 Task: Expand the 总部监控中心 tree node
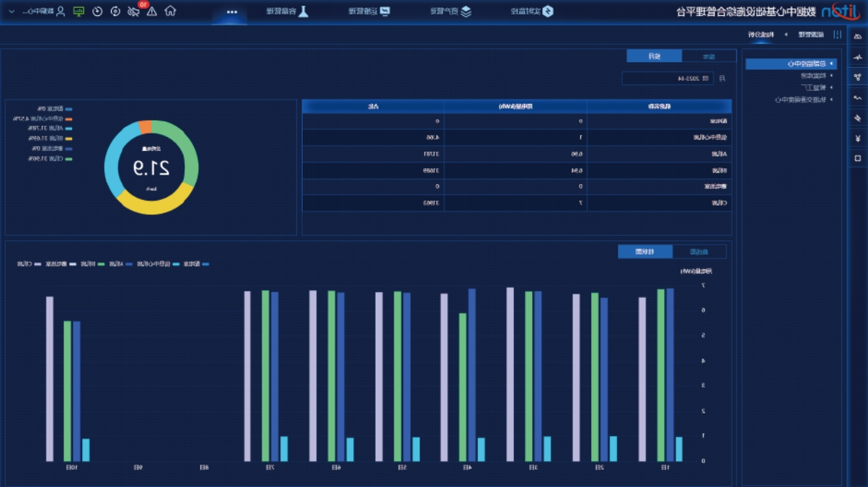pyautogui.click(x=832, y=64)
